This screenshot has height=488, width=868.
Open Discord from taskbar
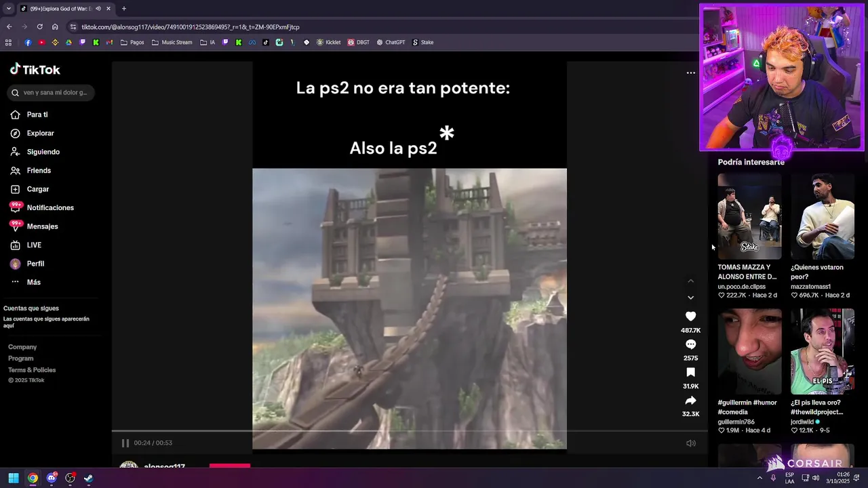[52, 478]
